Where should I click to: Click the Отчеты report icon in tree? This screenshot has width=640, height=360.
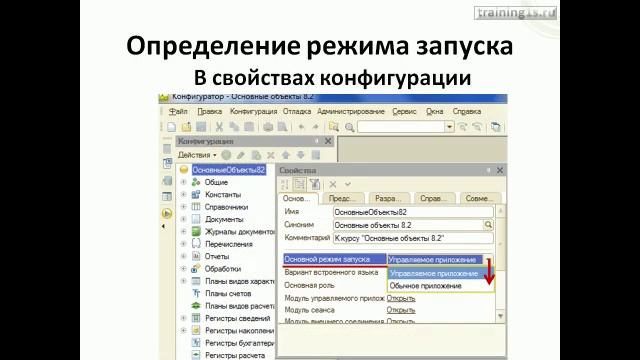196,256
